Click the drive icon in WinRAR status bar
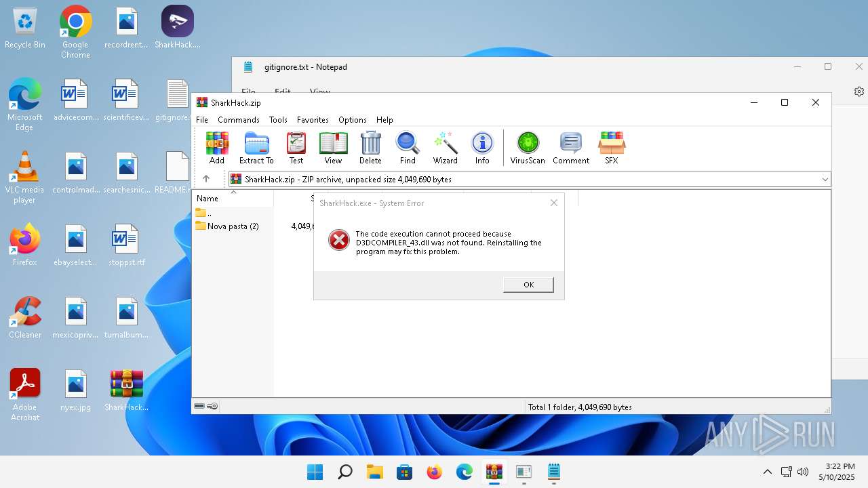The height and width of the screenshot is (488, 868). pyautogui.click(x=200, y=407)
